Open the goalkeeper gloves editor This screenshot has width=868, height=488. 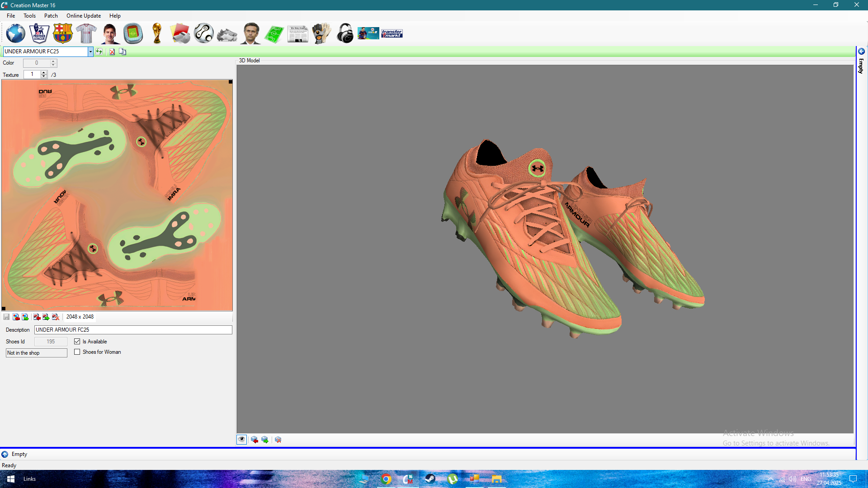(x=321, y=33)
